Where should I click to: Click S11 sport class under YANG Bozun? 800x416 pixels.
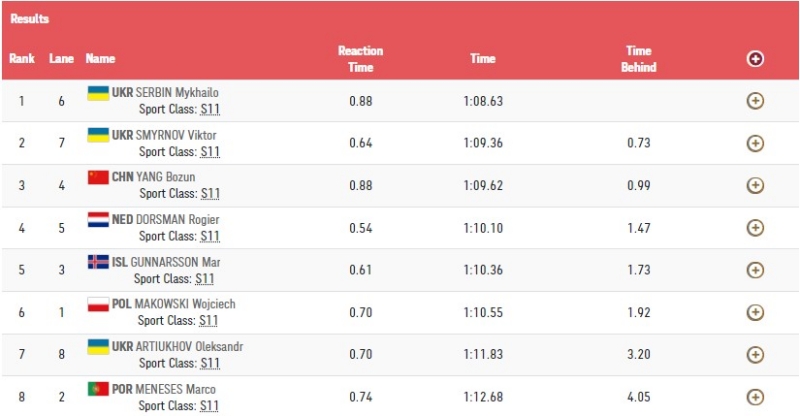coord(210,193)
